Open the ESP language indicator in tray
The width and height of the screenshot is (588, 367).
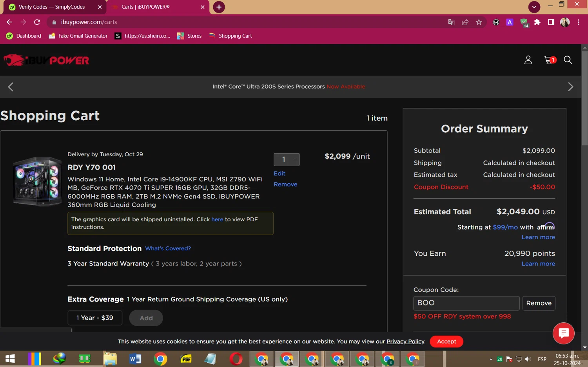tap(542, 359)
